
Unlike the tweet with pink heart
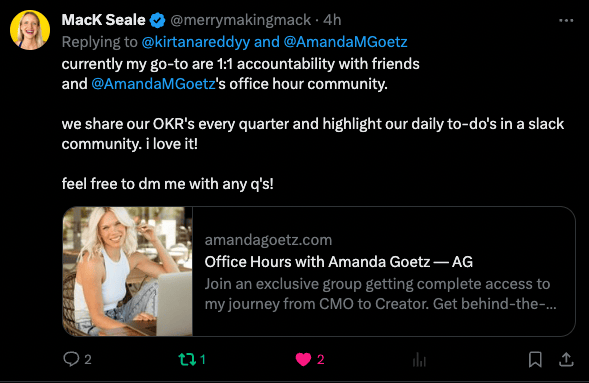pos(303,359)
